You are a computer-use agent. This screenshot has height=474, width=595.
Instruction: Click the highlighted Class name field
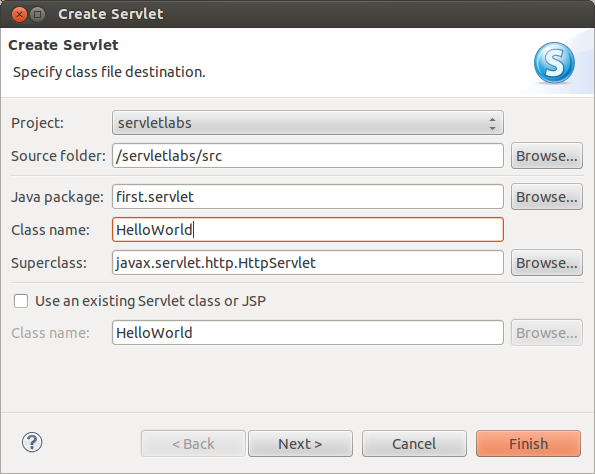coord(308,230)
